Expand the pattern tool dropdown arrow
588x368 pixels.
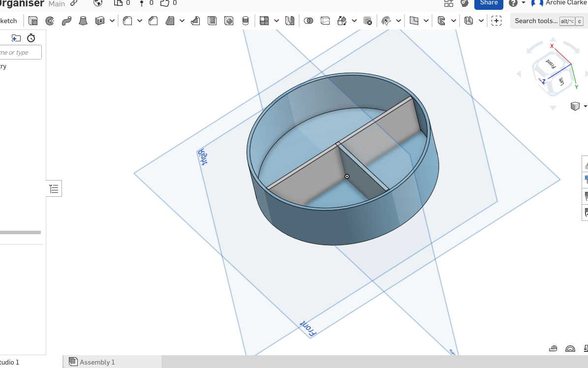[277, 21]
